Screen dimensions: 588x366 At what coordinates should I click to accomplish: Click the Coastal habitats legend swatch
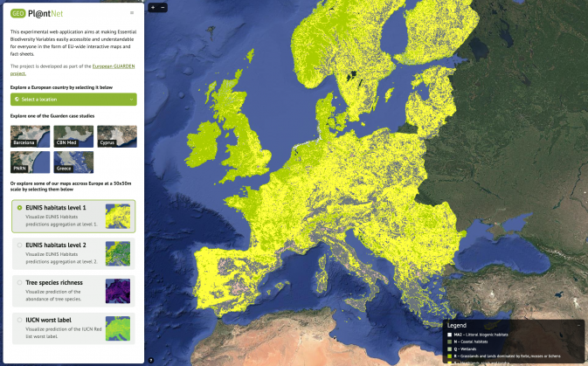(x=449, y=342)
